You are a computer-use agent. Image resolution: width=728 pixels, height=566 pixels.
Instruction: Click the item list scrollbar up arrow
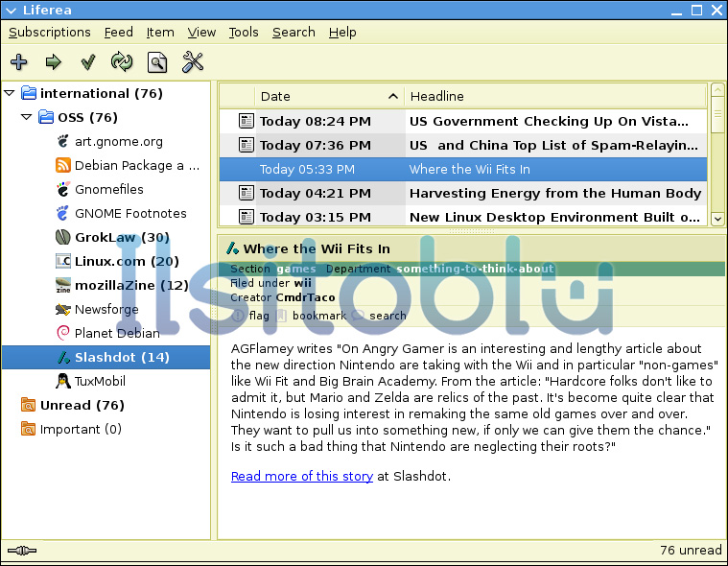click(717, 89)
